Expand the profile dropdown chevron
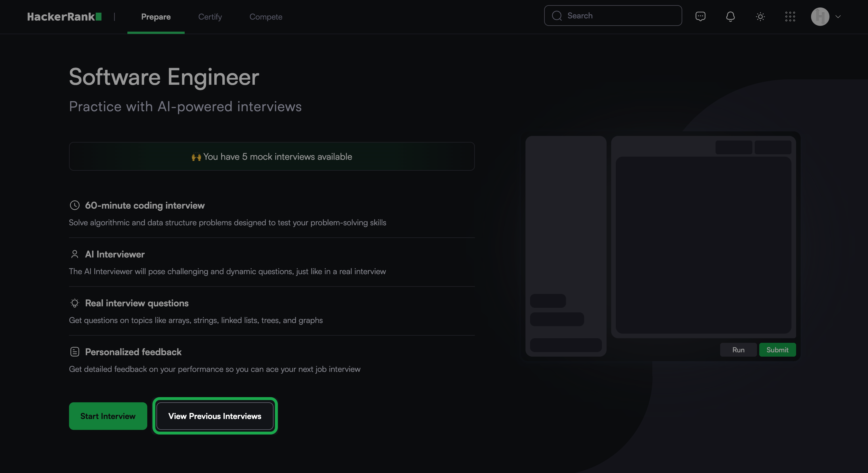This screenshot has height=473, width=868. coord(838,16)
